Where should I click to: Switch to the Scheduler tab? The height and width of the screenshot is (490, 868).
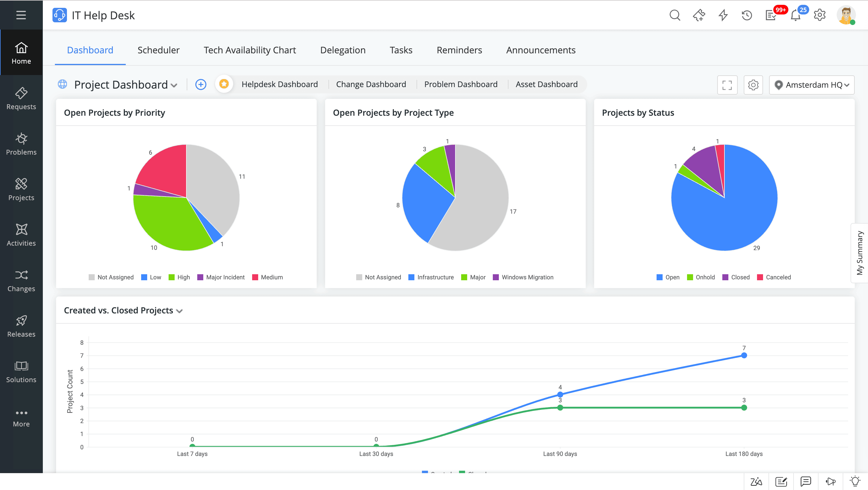click(x=158, y=50)
